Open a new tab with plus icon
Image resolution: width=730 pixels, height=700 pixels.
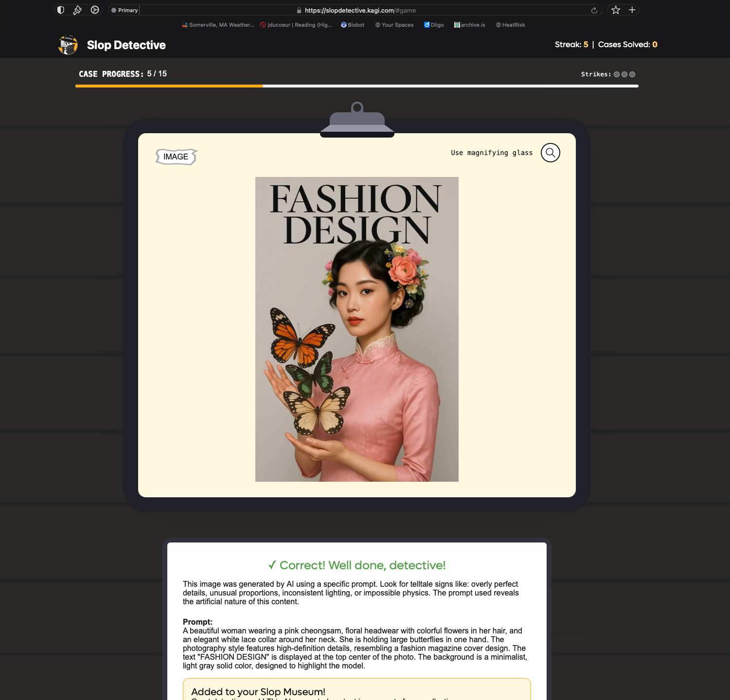tap(632, 10)
